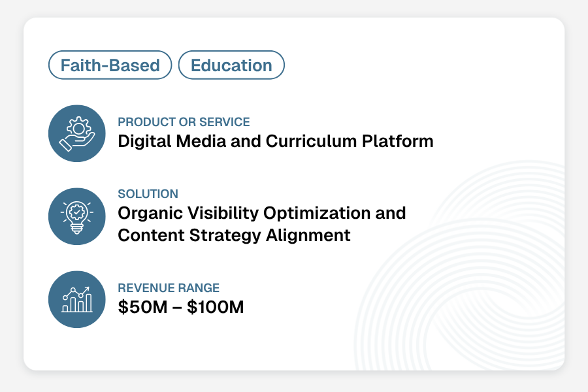Image resolution: width=588 pixels, height=392 pixels.
Task: Click the $50M – $100M value
Action: pos(181,307)
